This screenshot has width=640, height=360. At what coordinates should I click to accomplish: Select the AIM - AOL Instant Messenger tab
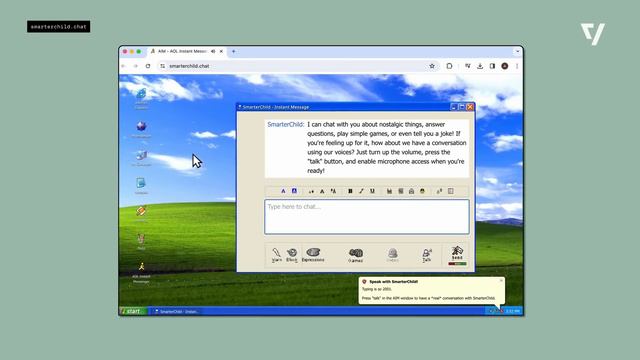[x=186, y=51]
